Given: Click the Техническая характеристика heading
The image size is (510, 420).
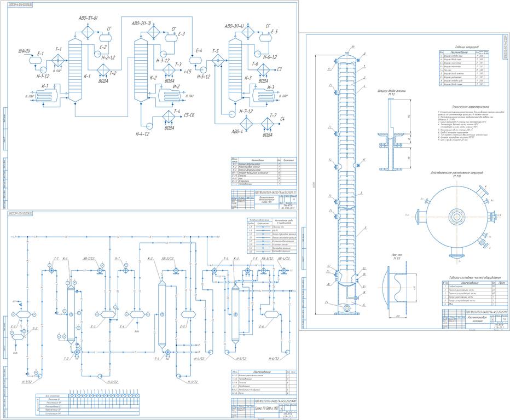Looking at the screenshot, I should click(x=470, y=107).
